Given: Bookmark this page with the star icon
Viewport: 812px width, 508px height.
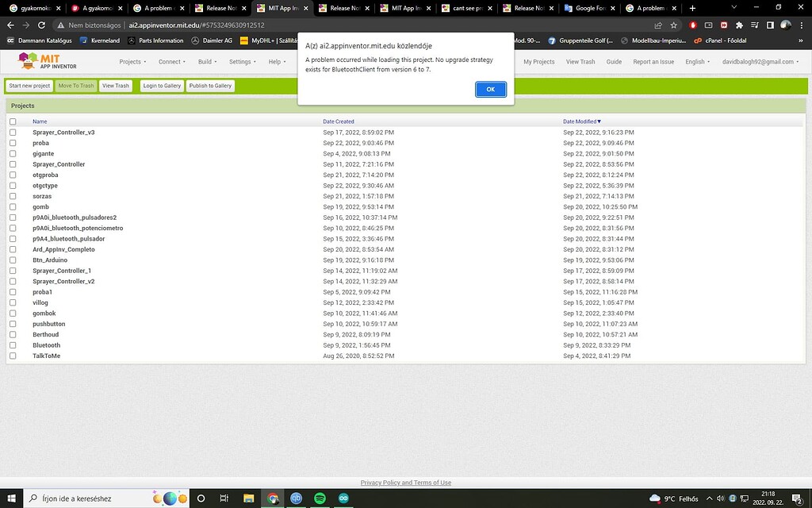Looking at the screenshot, I should click(x=674, y=25).
